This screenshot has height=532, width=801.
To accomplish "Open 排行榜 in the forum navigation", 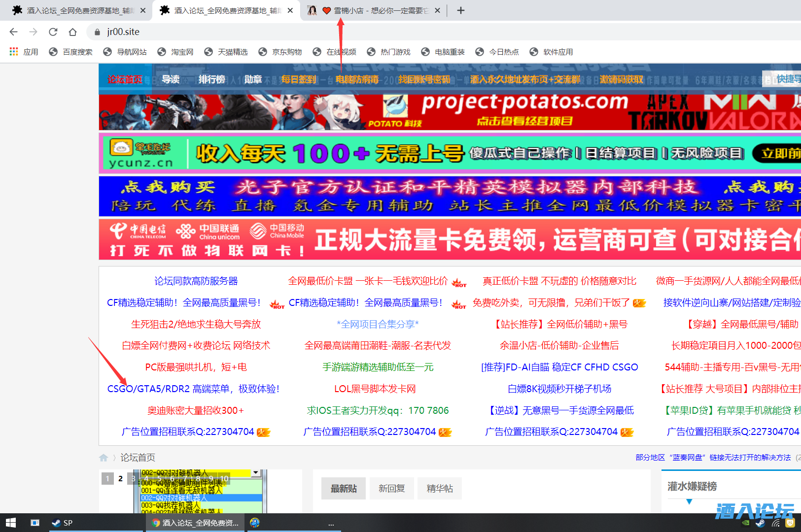I will tap(212, 79).
